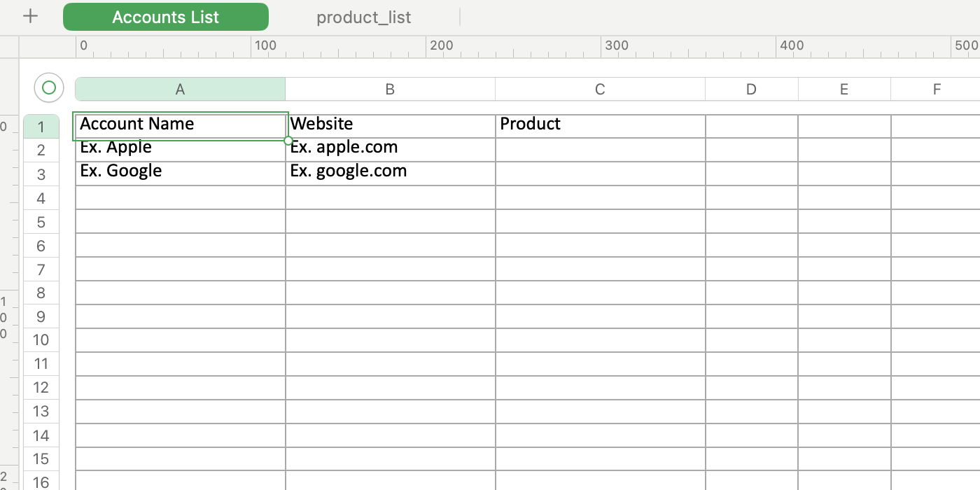Select column A header
The height and width of the screenshot is (490, 980).
(180, 89)
